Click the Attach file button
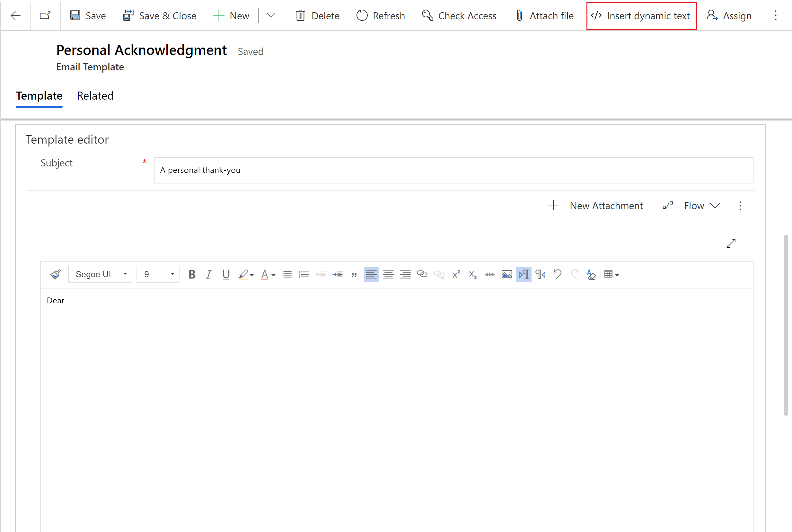 pyautogui.click(x=543, y=15)
